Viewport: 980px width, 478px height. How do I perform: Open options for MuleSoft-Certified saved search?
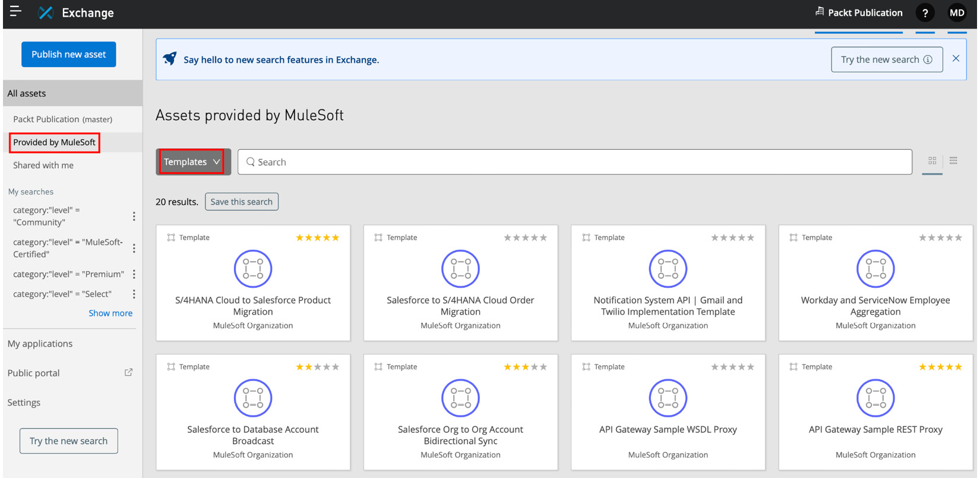pos(134,248)
